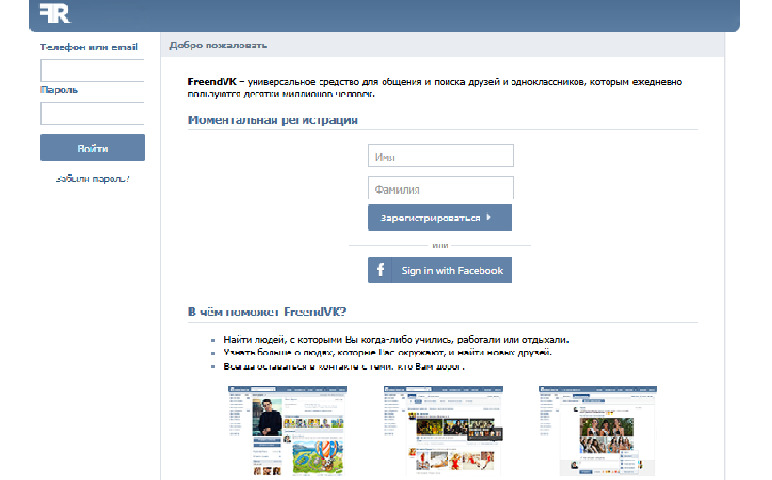The width and height of the screenshot is (772, 480).
Task: Select the bullet about staying in contact
Action: pos(344,366)
